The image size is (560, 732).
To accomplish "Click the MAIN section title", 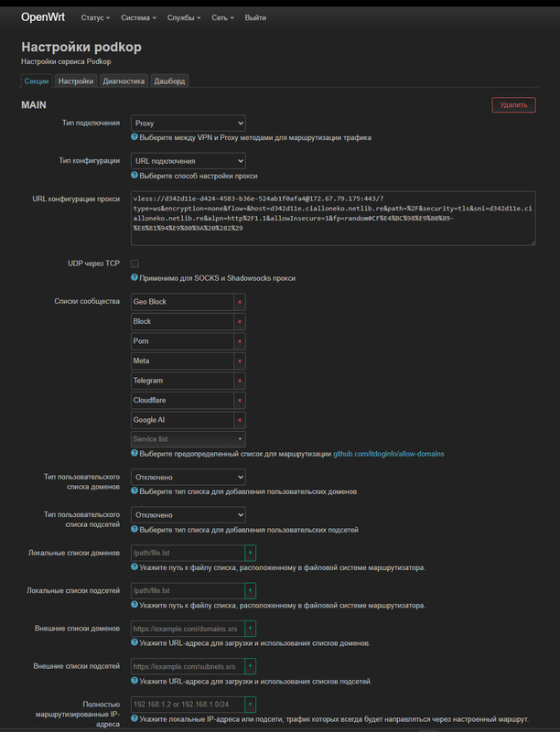I will (x=34, y=105).
